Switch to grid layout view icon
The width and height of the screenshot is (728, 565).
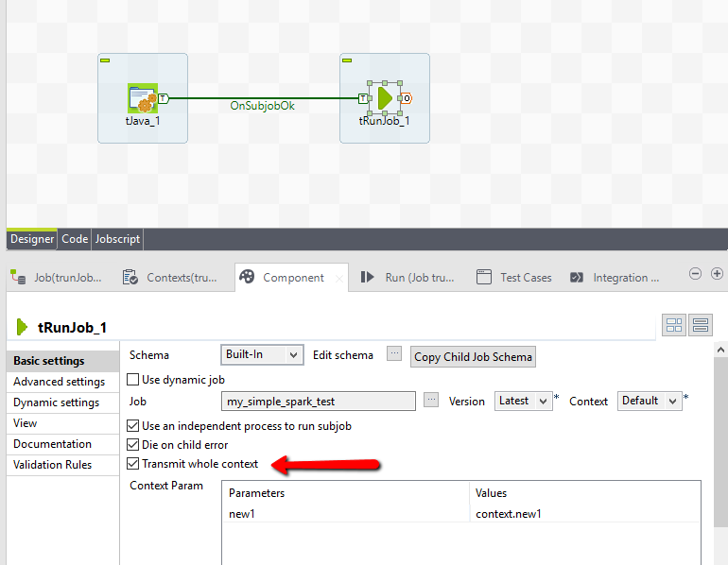pyautogui.click(x=674, y=325)
